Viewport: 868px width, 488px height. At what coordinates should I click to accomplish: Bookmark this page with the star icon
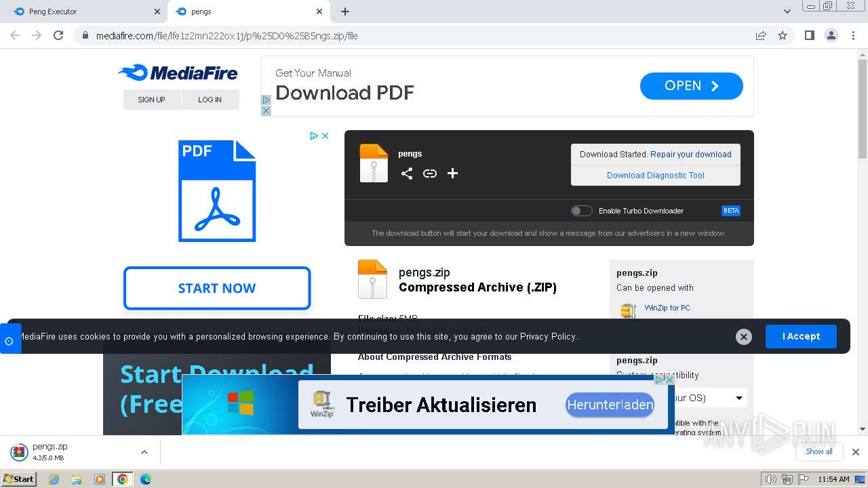783,35
